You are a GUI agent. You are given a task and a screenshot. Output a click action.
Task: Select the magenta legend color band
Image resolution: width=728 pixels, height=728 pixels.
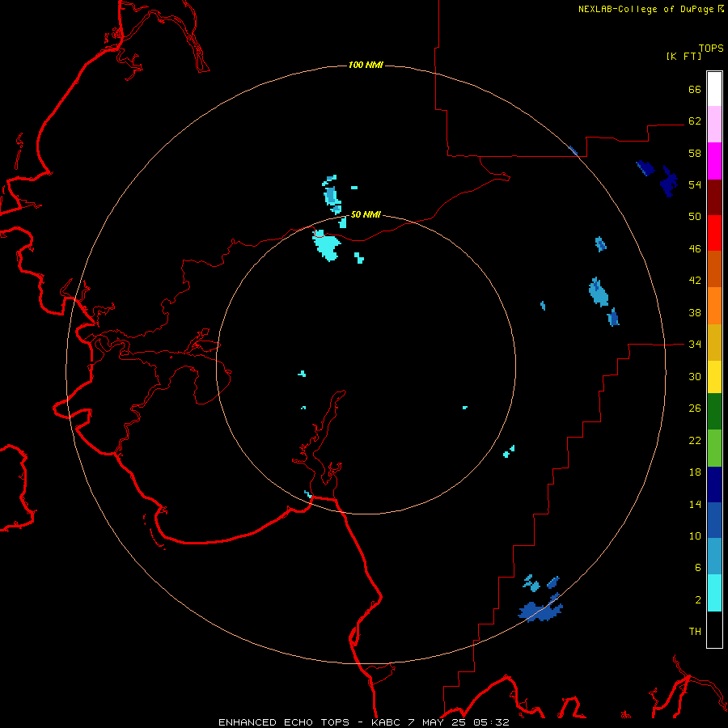click(x=714, y=161)
